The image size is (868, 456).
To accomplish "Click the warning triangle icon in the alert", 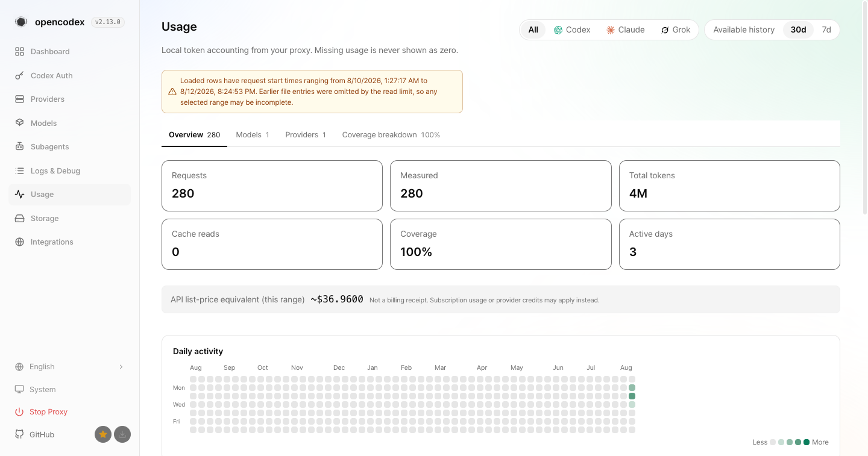I will coord(172,92).
